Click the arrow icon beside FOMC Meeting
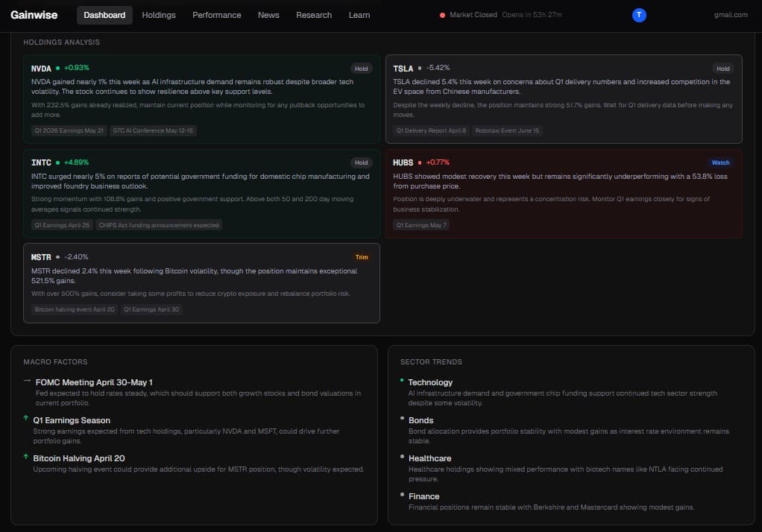Image resolution: width=762 pixels, height=532 pixels. click(x=27, y=381)
